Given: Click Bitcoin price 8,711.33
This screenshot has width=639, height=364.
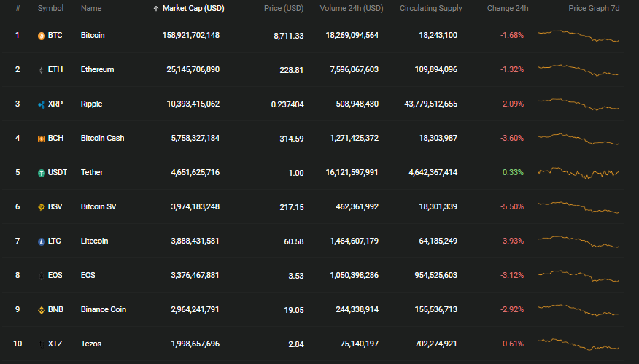Looking at the screenshot, I should point(289,36).
